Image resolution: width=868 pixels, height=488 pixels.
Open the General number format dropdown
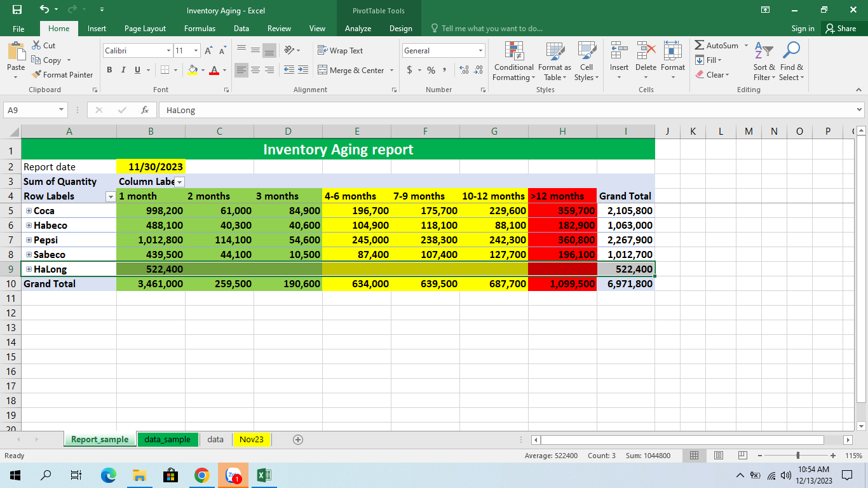[x=480, y=51]
